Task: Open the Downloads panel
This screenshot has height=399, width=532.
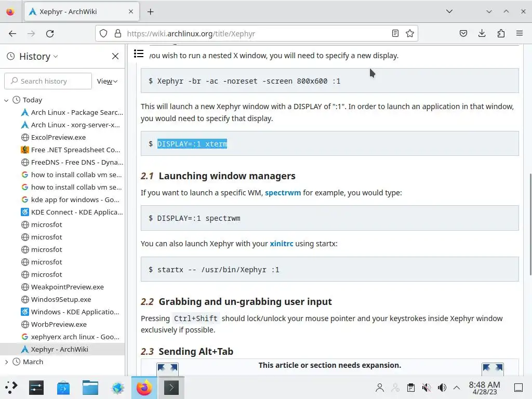Action: point(482,34)
